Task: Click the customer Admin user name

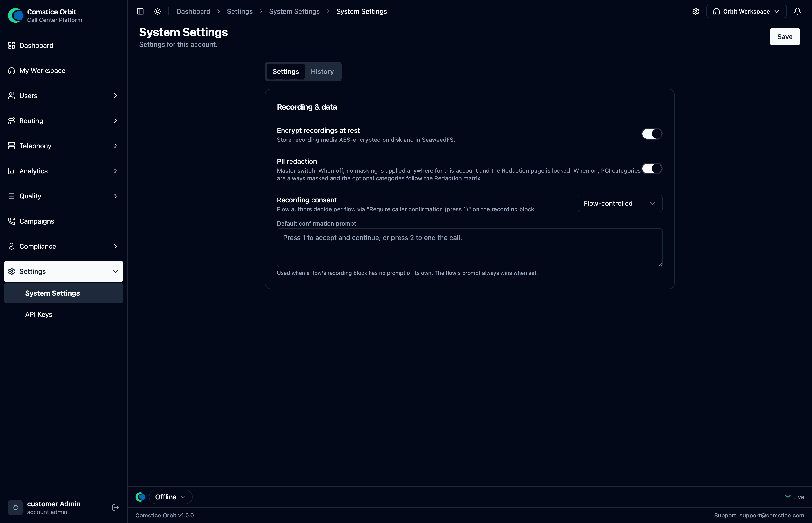Action: [x=54, y=504]
